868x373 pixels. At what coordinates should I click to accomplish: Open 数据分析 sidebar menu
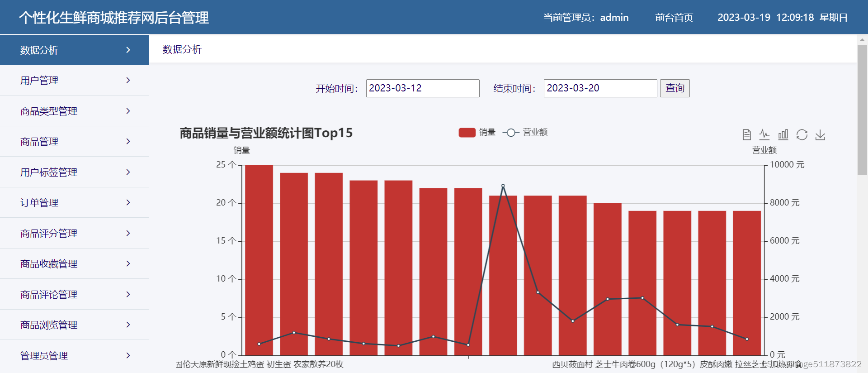pos(75,50)
